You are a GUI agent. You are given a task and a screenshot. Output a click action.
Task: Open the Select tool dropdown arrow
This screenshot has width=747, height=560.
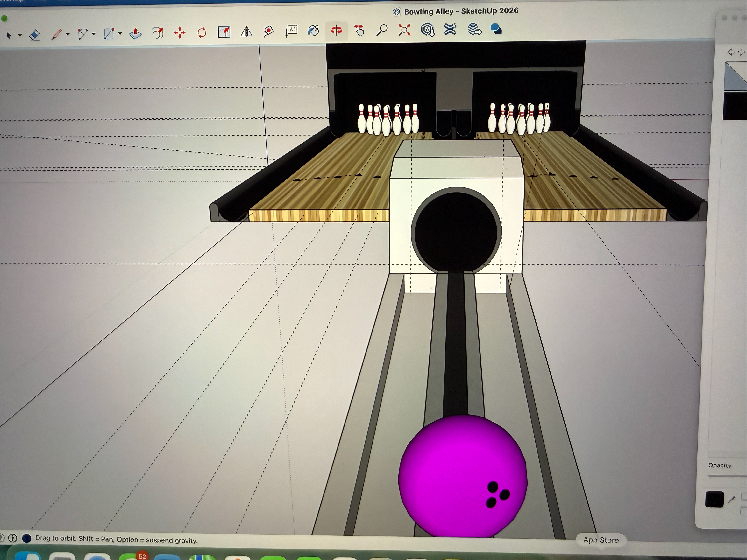pos(20,35)
